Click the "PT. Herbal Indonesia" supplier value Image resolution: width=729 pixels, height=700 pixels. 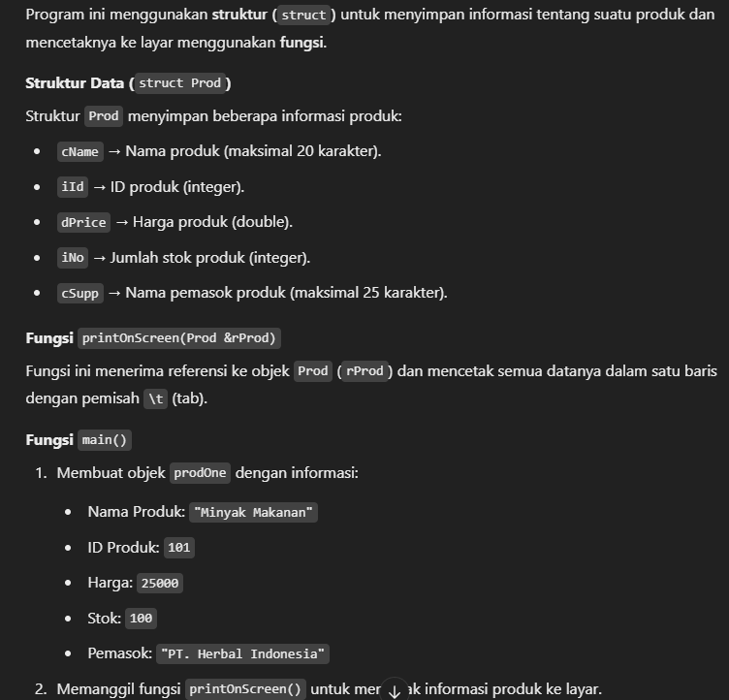point(244,653)
